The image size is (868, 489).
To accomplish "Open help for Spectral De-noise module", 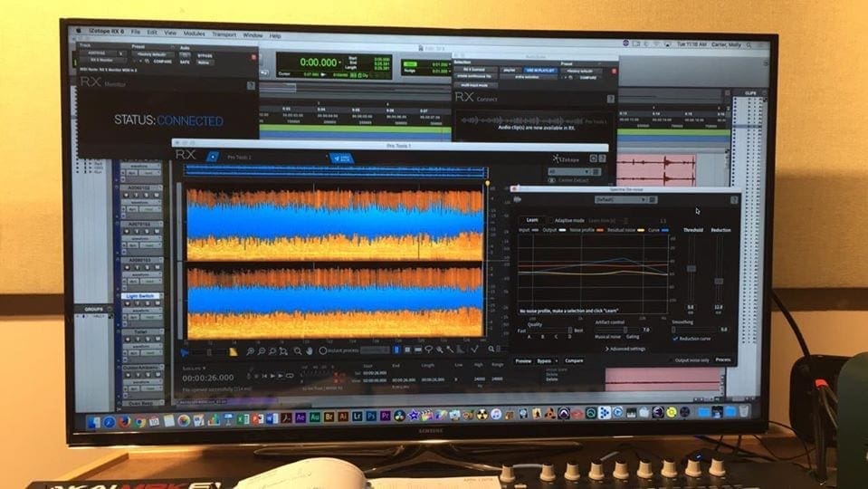I will click(733, 200).
